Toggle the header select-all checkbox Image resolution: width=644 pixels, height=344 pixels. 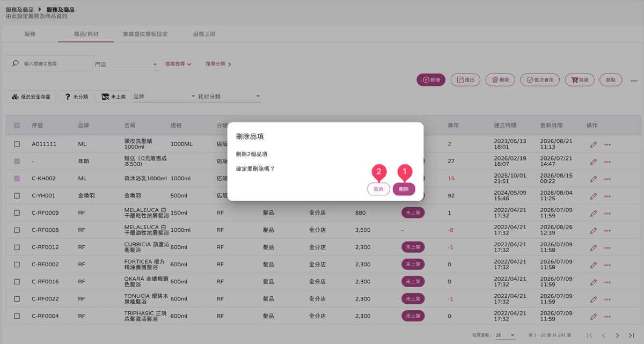pyautogui.click(x=17, y=126)
